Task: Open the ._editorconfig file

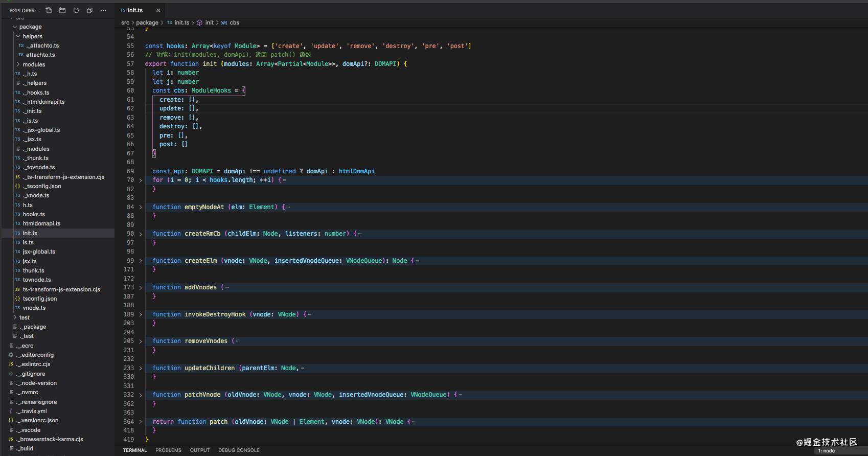Action: [x=35, y=355]
